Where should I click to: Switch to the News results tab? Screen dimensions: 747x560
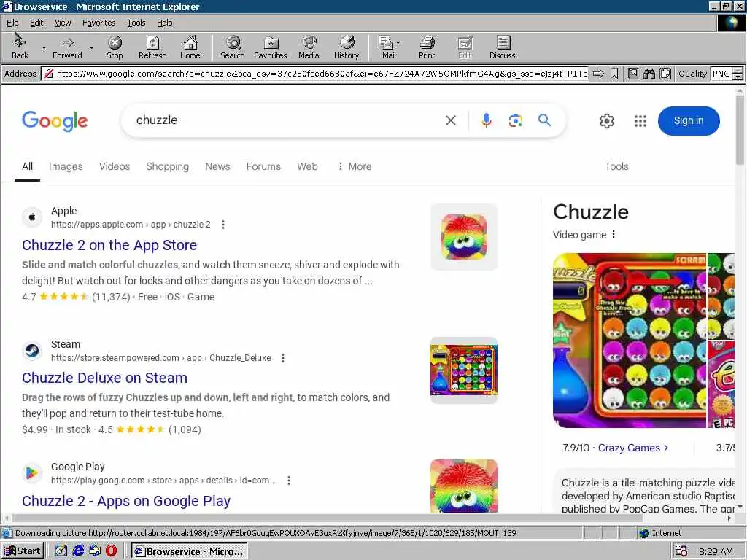[217, 166]
